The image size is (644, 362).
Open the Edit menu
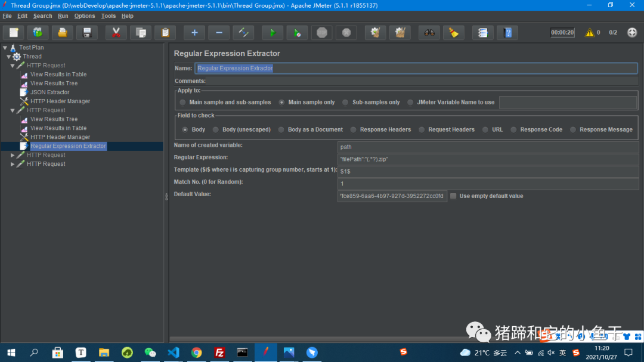coord(22,16)
